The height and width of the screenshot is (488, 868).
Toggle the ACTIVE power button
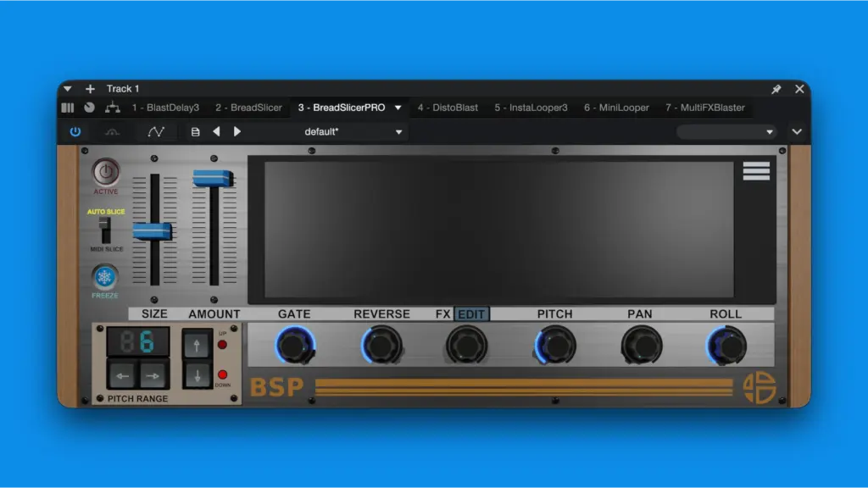[x=105, y=172]
